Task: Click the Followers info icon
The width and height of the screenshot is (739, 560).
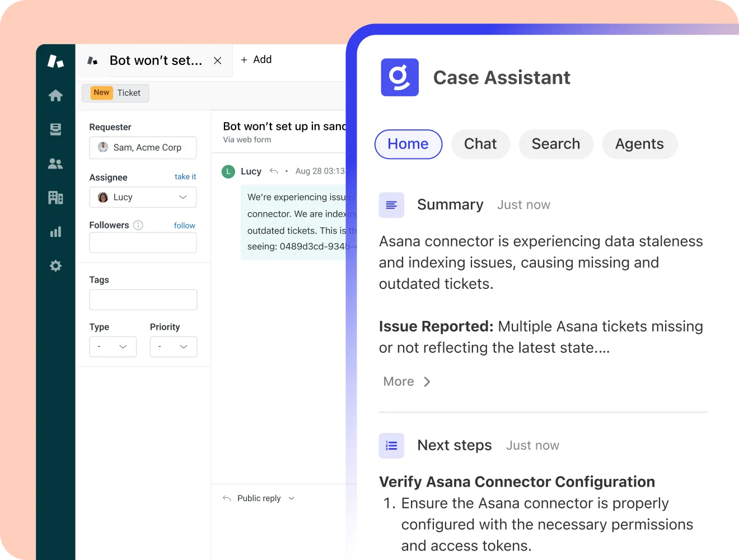Action: pos(138,225)
